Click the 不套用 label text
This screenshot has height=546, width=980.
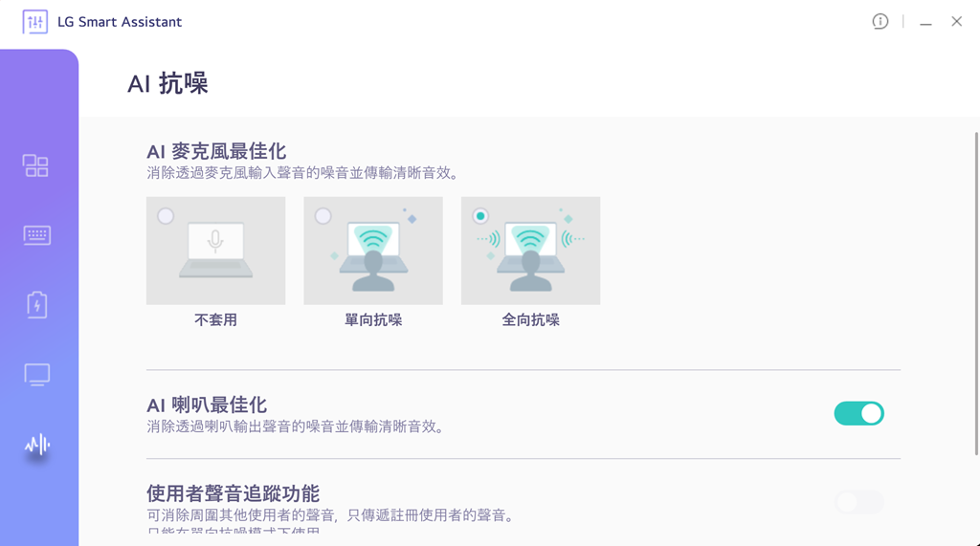click(215, 319)
